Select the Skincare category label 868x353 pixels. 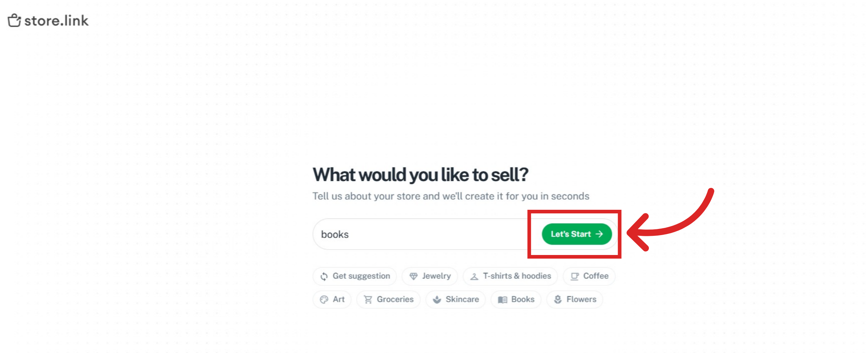pos(462,299)
